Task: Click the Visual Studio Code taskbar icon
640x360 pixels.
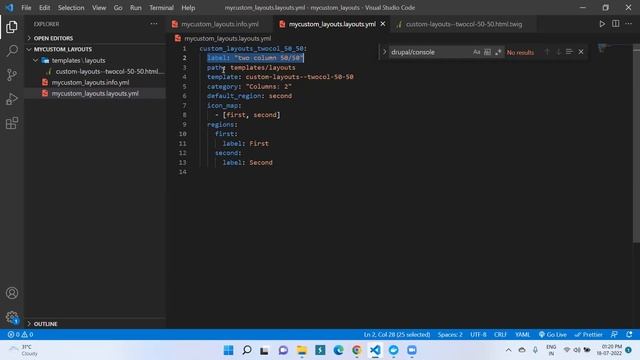Action: (375, 350)
